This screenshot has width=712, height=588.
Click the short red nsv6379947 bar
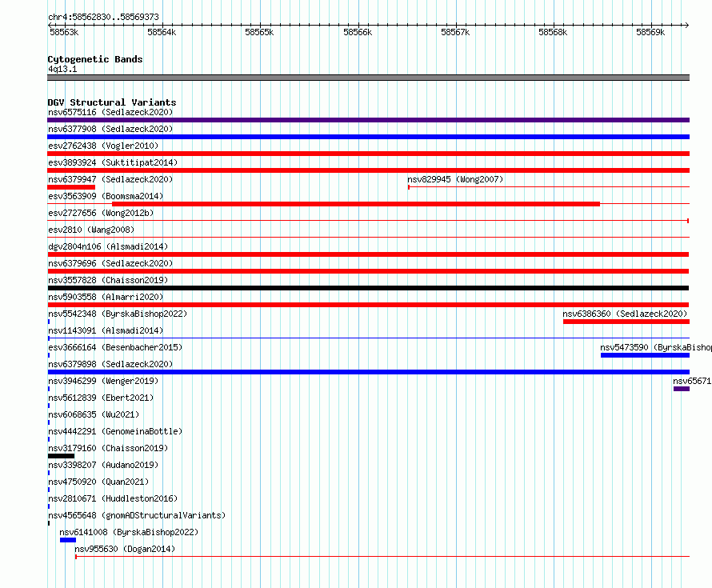pyautogui.click(x=71, y=187)
